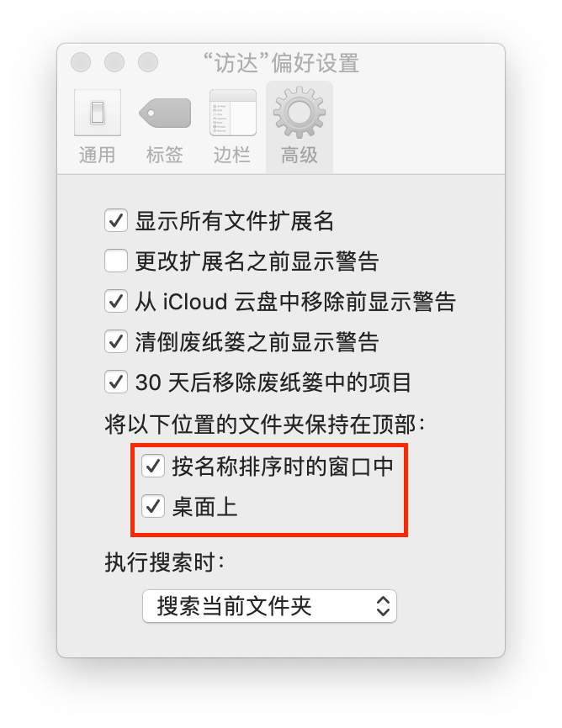
Task: Close the Finder preferences window
Action: pyautogui.click(x=81, y=62)
